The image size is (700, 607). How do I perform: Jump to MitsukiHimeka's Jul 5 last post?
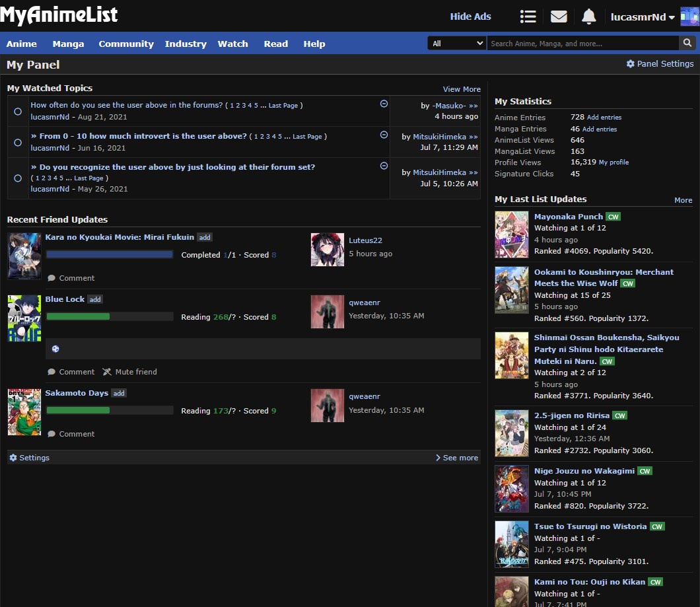coord(473,172)
